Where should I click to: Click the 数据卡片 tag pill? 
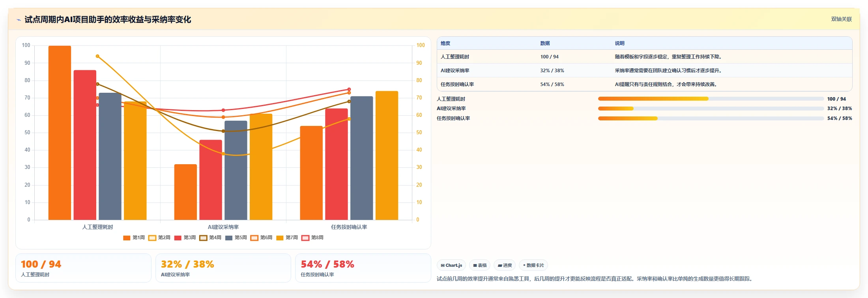(x=533, y=265)
